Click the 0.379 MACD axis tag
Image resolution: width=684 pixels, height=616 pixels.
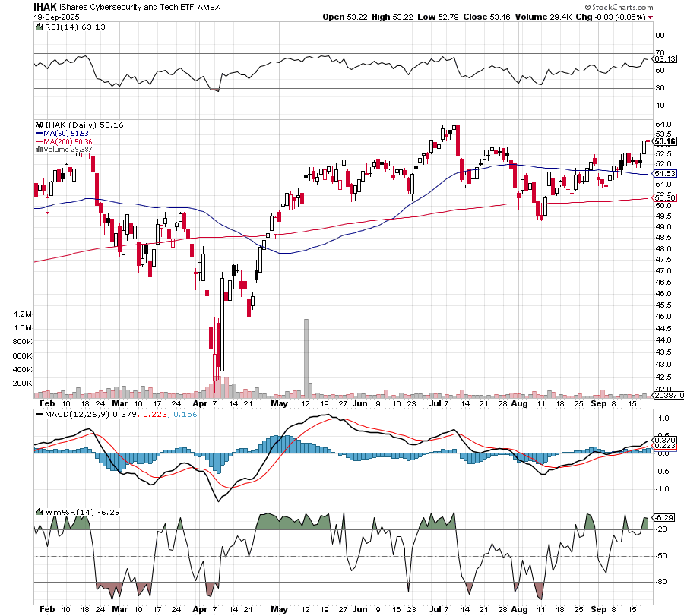pyautogui.click(x=665, y=440)
